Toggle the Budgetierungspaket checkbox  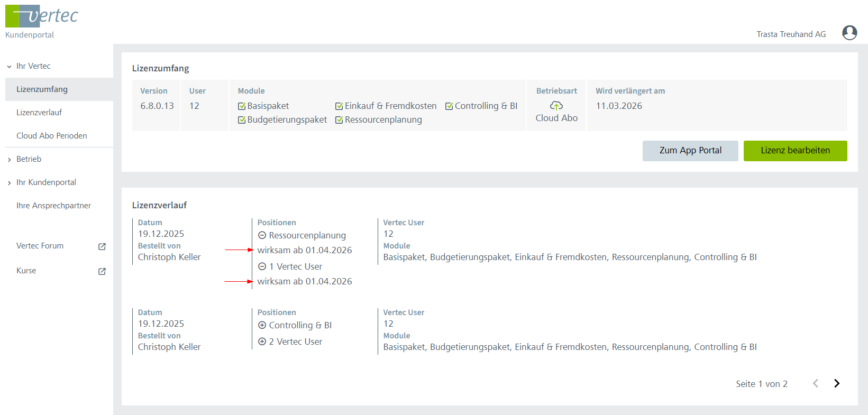click(x=242, y=120)
